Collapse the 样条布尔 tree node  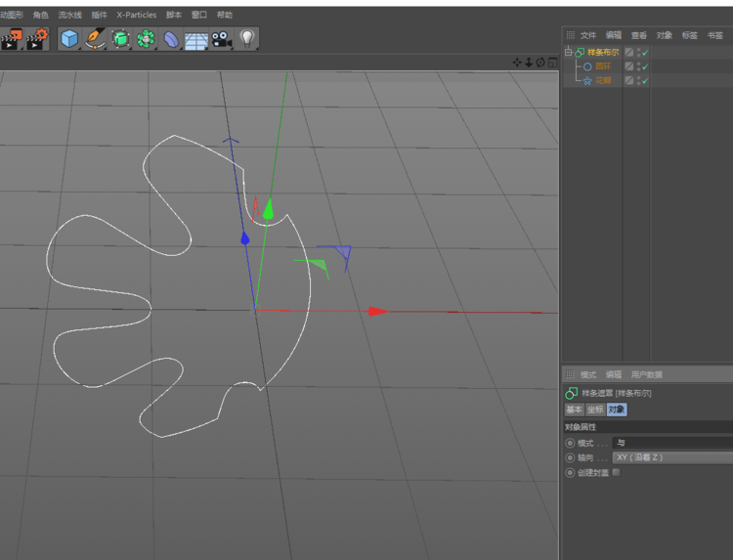tap(568, 52)
